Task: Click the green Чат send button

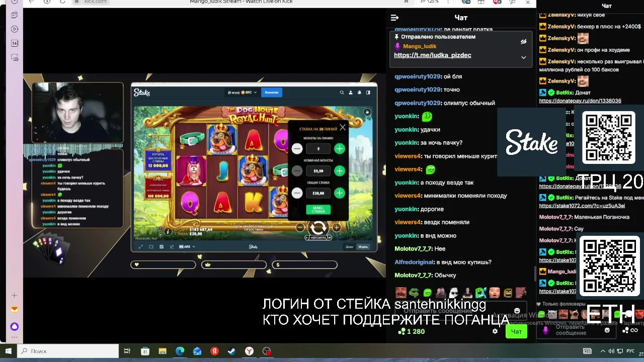Action: coord(516,331)
